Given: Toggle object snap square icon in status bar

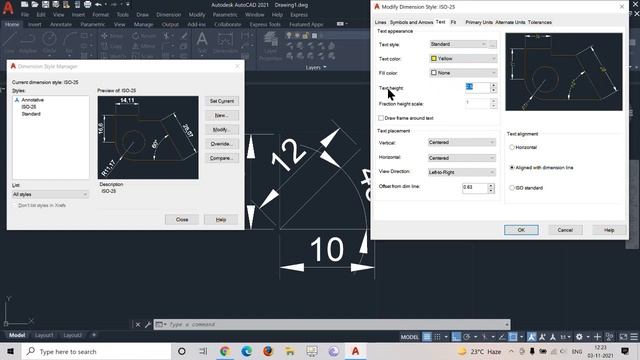Looking at the screenshot, I should pos(513,336).
